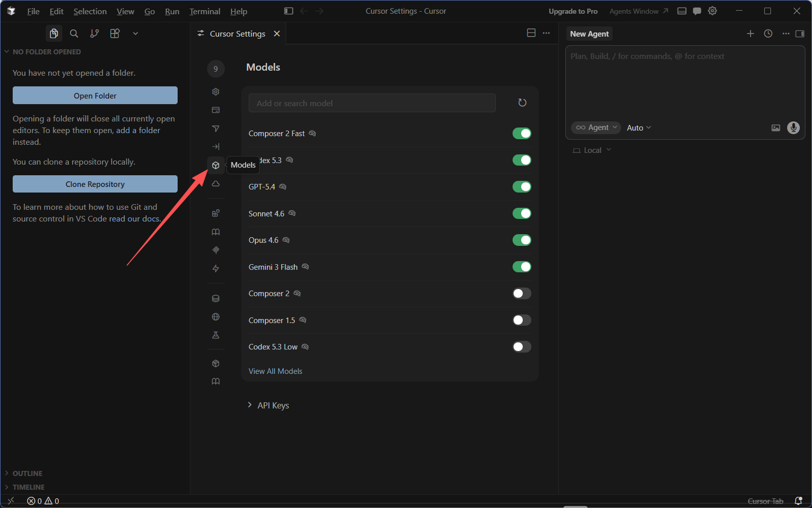Open the Explorer files view icon
The height and width of the screenshot is (508, 812).
(x=54, y=34)
